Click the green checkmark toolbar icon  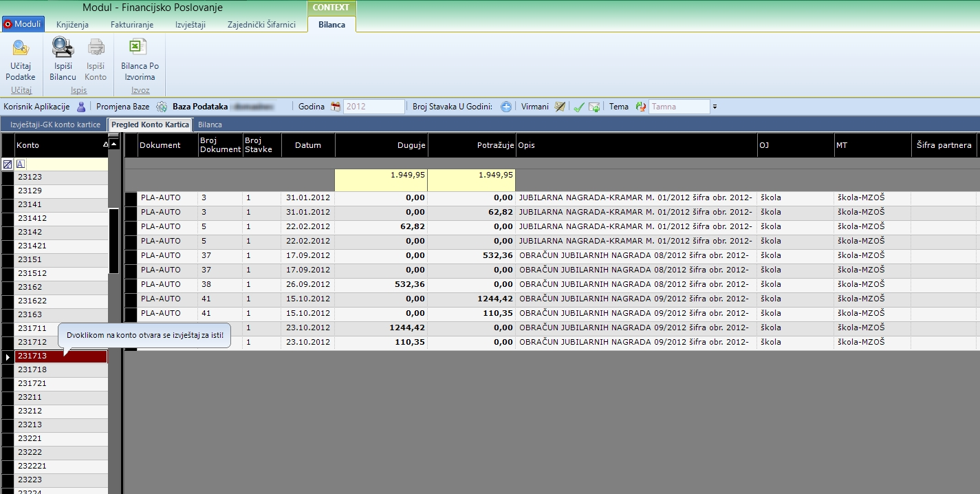pos(579,107)
